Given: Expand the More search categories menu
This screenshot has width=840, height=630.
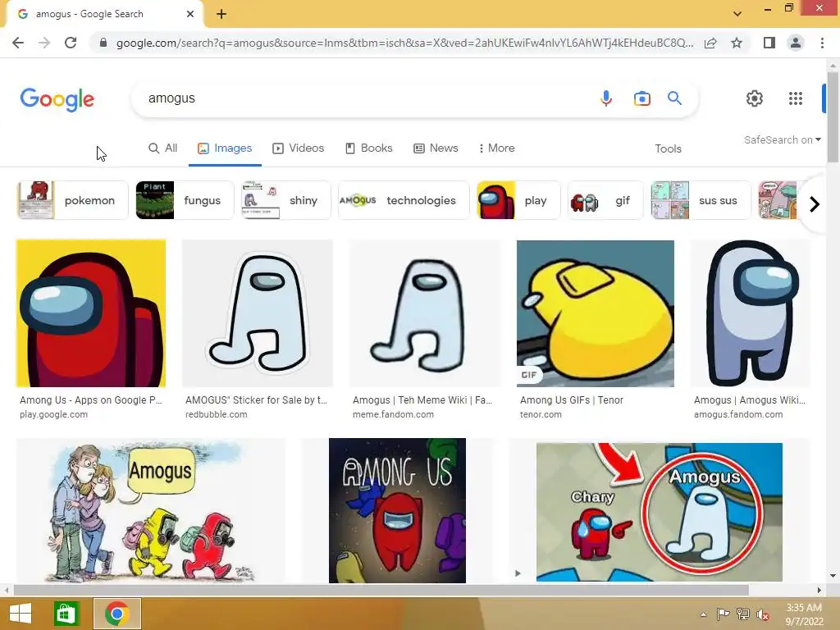Looking at the screenshot, I should pos(496,148).
